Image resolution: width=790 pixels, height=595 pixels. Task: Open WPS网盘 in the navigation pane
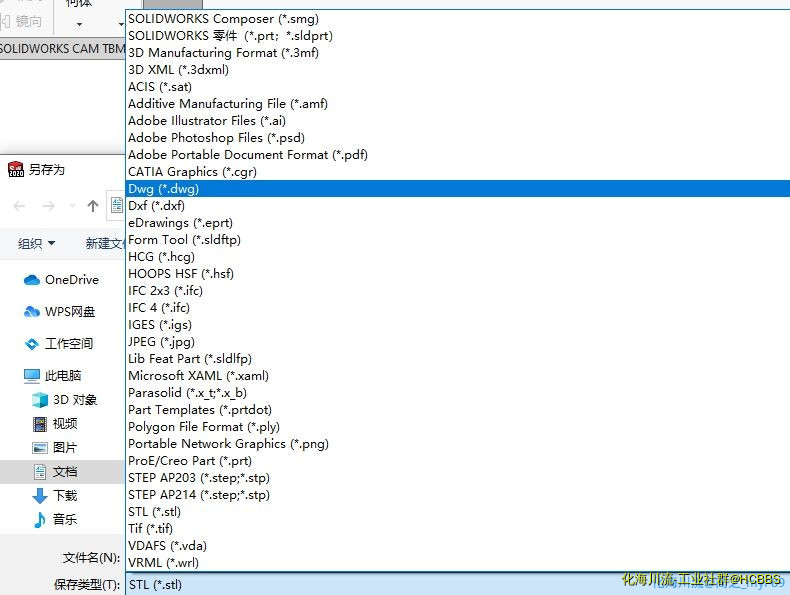tap(59, 312)
